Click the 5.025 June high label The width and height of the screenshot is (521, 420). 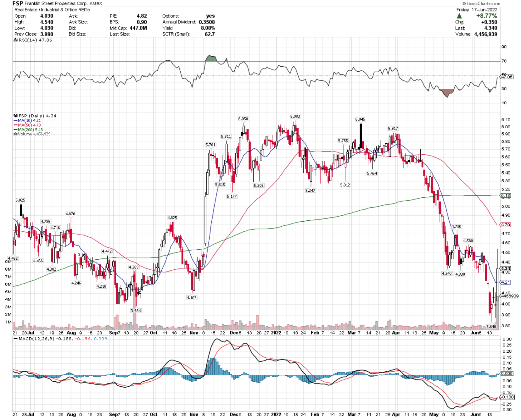[20, 200]
